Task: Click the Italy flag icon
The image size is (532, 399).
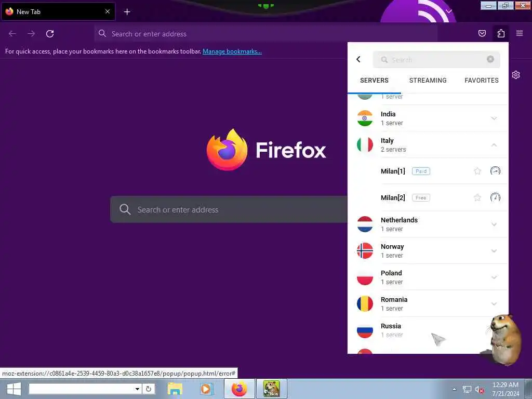Action: click(x=365, y=144)
